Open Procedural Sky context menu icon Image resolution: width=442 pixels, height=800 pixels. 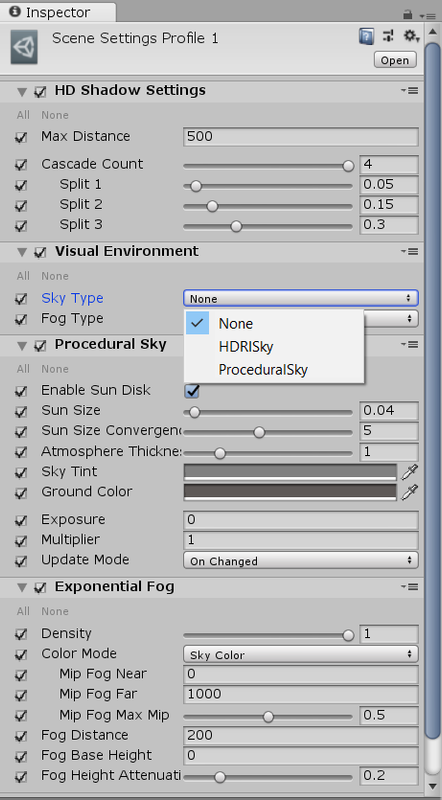pos(410,345)
